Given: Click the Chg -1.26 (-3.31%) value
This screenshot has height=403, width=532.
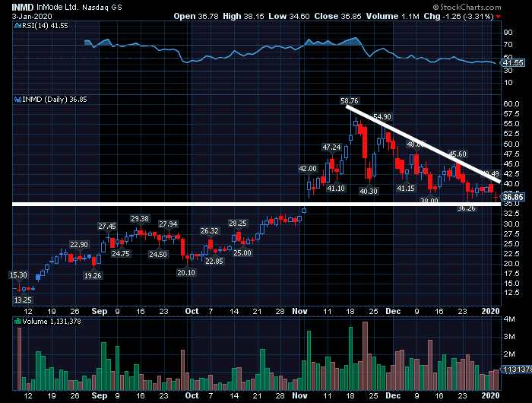Looking at the screenshot, I should click(x=459, y=16).
